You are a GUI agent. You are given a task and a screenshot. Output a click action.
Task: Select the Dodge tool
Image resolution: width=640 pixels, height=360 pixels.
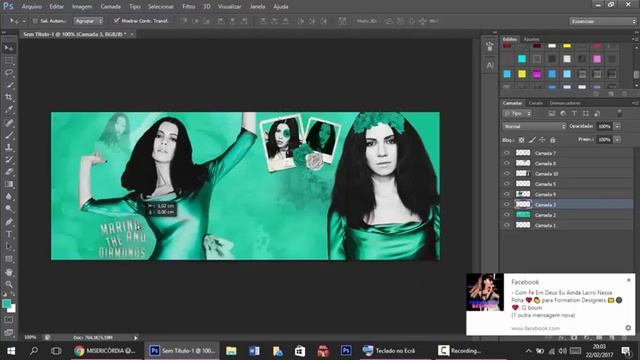pyautogui.click(x=9, y=209)
